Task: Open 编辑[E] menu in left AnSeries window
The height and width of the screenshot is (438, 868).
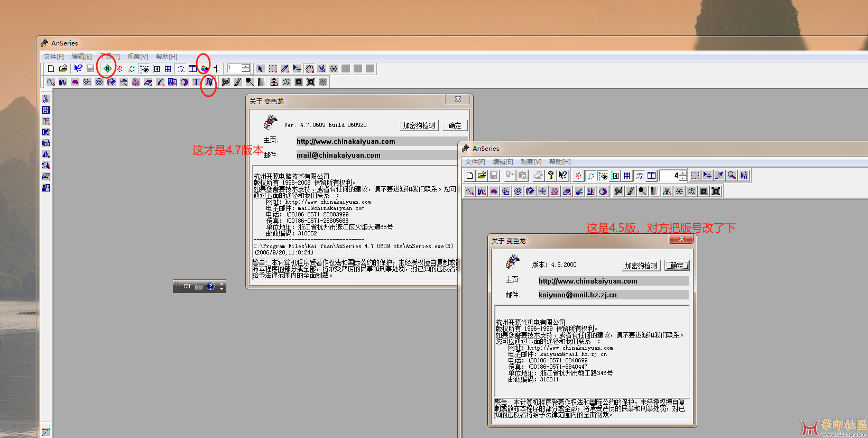Action: click(81, 56)
